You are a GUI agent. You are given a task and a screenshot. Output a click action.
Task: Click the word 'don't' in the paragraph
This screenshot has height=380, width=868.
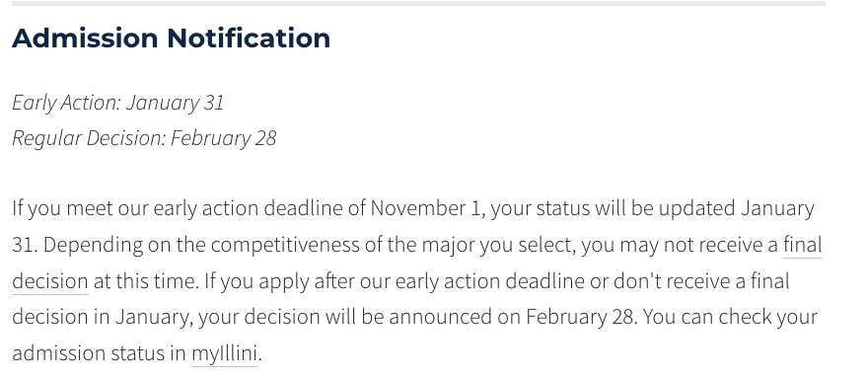638,281
